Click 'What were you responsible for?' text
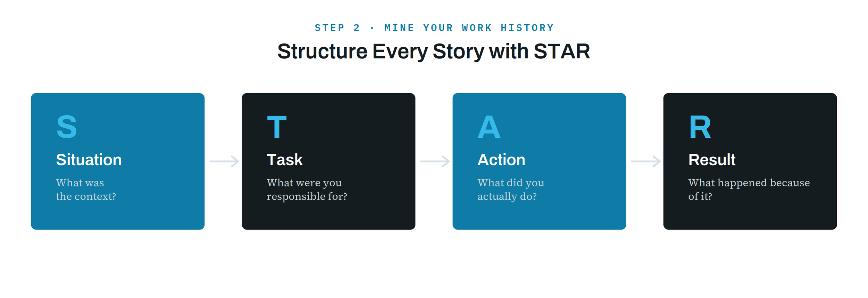This screenshot has height=298, width=868. [x=307, y=190]
